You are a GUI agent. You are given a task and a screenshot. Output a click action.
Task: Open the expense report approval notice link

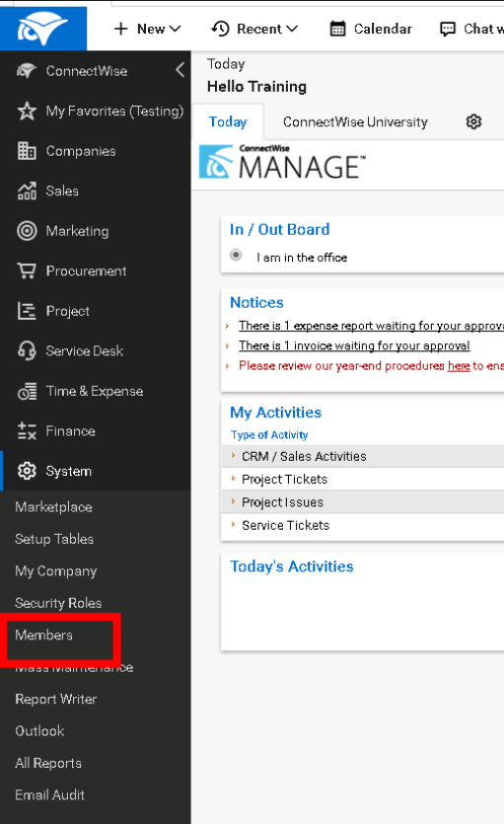click(371, 326)
